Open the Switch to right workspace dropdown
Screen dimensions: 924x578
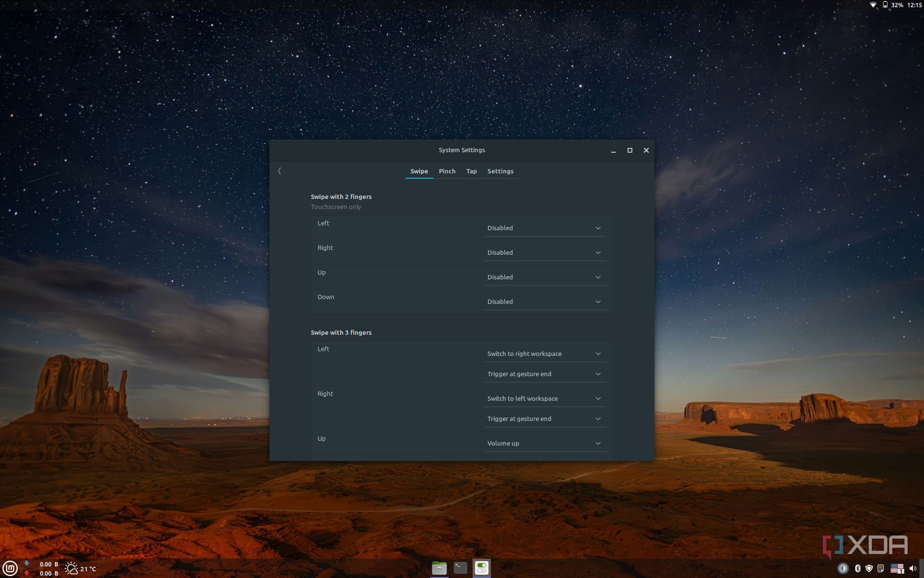[x=544, y=354]
